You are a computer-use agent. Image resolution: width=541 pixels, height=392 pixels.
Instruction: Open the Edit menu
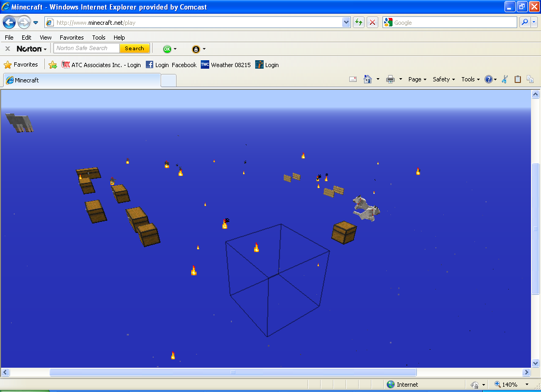coord(26,38)
